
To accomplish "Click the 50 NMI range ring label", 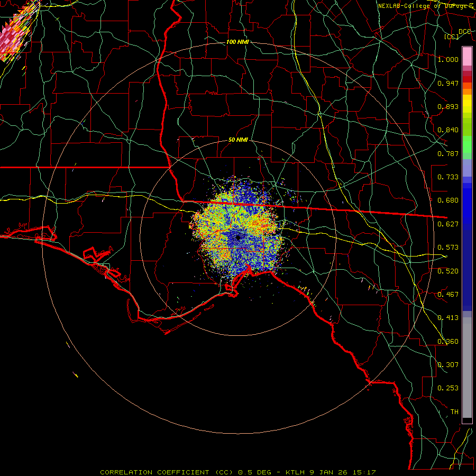I will [238, 140].
